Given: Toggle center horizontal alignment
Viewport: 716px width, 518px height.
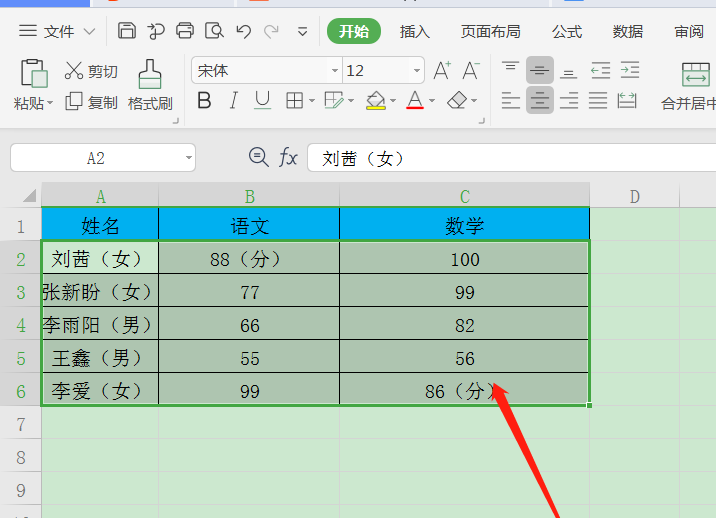Looking at the screenshot, I should (540, 100).
